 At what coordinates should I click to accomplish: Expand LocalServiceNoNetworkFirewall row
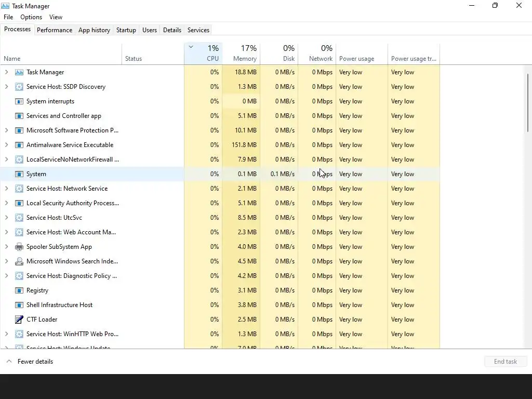click(6, 159)
